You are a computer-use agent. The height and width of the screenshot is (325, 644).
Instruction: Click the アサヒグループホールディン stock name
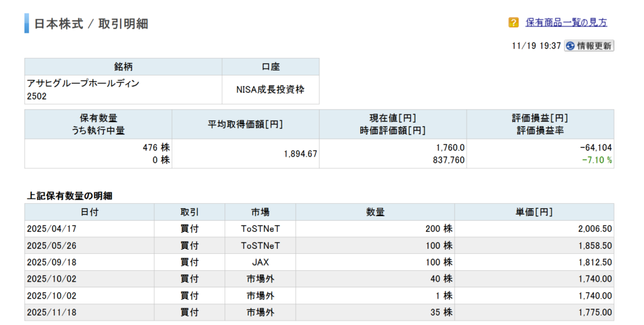click(x=83, y=83)
